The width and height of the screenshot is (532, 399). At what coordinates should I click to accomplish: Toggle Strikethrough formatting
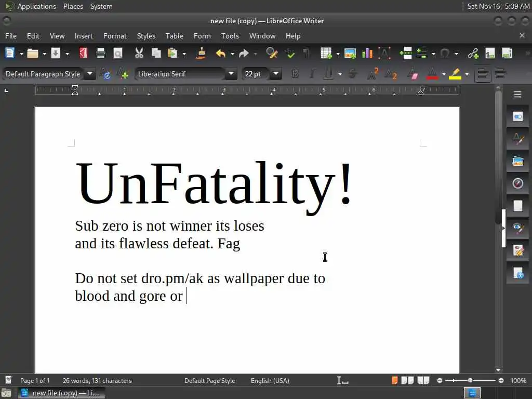352,74
